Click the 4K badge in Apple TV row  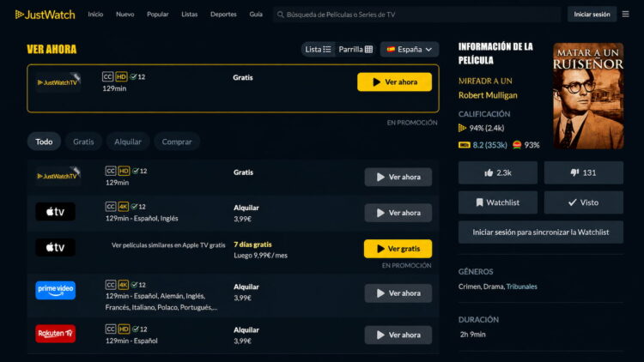[123, 207]
